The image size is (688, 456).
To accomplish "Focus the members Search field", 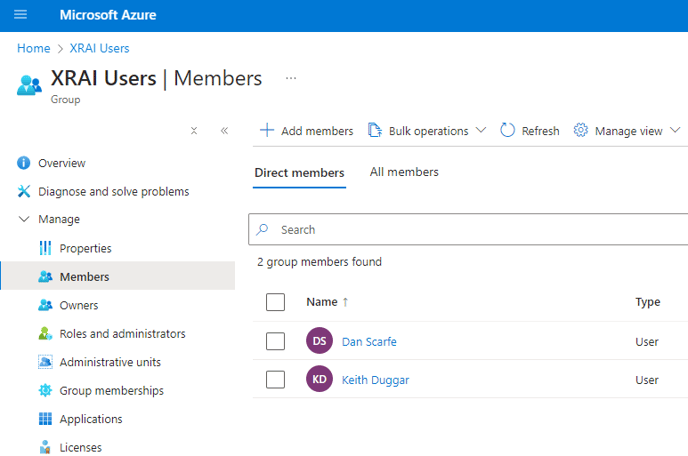I will point(468,229).
